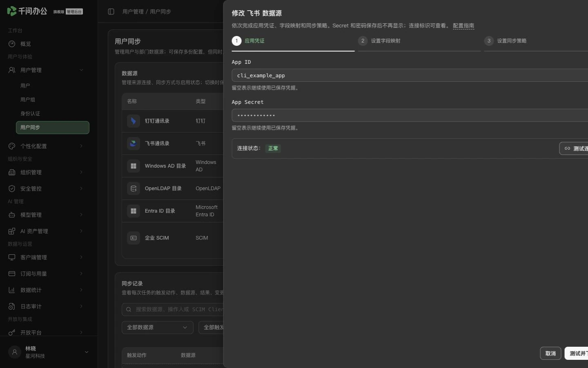The height and width of the screenshot is (368, 588).
Task: Expand the 个性化配置 chevron
Action: tap(81, 146)
